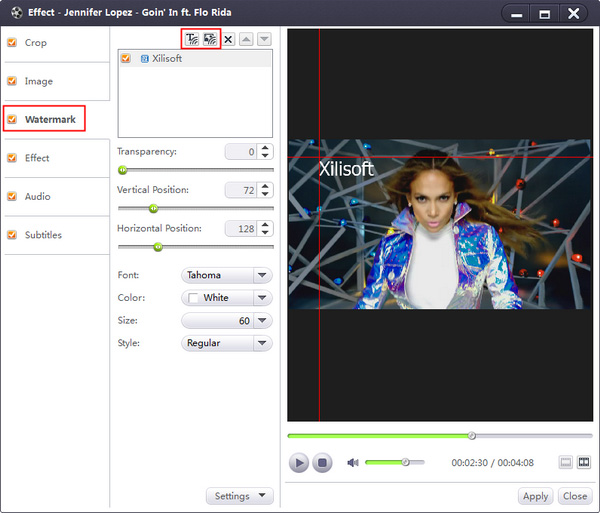Screen dimensions: 600x513
Task: Switch to single preview view icon
Action: (x=566, y=463)
